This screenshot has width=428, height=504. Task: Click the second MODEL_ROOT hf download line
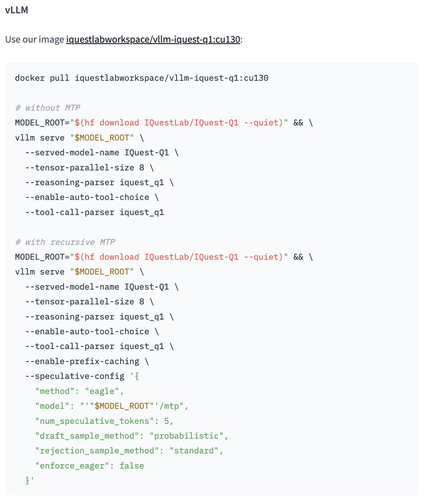pos(164,257)
